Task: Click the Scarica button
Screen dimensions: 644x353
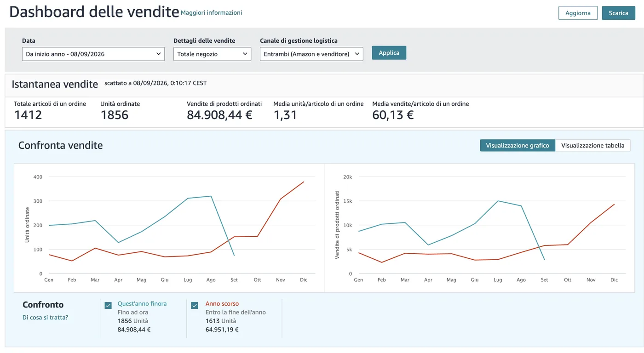Action: tap(618, 13)
